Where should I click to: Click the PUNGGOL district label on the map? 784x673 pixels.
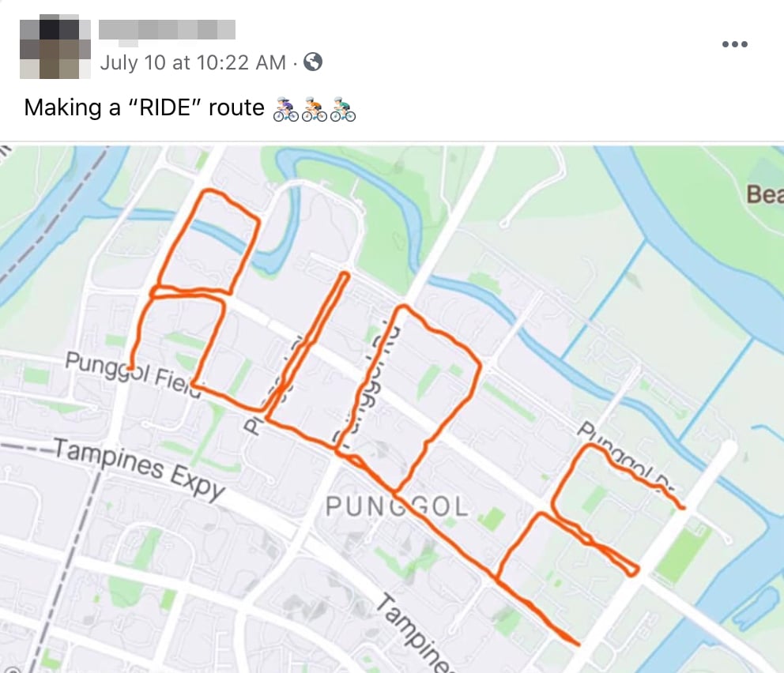(x=397, y=507)
